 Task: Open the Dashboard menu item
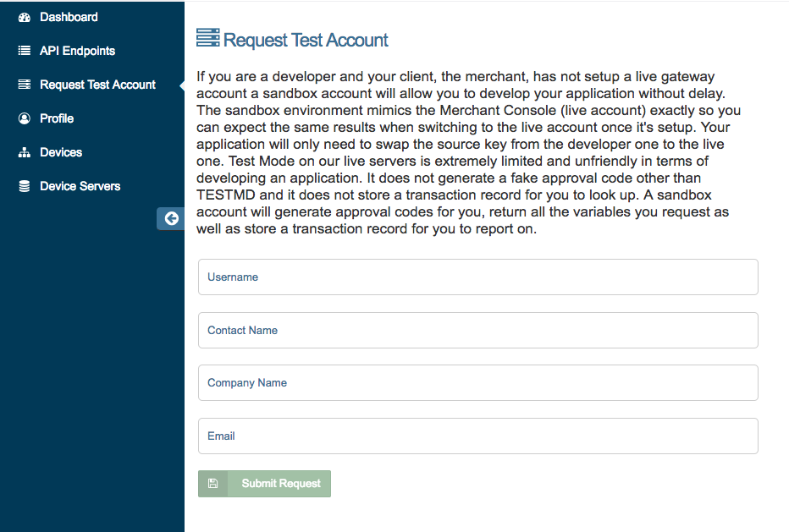[x=69, y=17]
